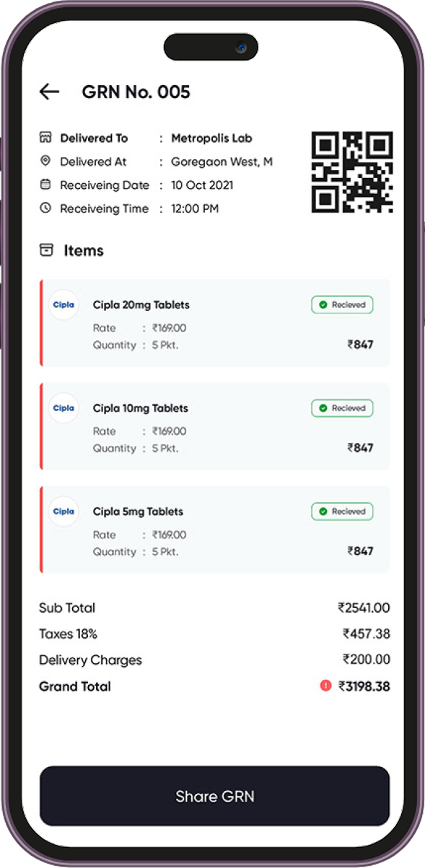Share the GRN with the bottom button
The height and width of the screenshot is (868, 425).
click(214, 796)
